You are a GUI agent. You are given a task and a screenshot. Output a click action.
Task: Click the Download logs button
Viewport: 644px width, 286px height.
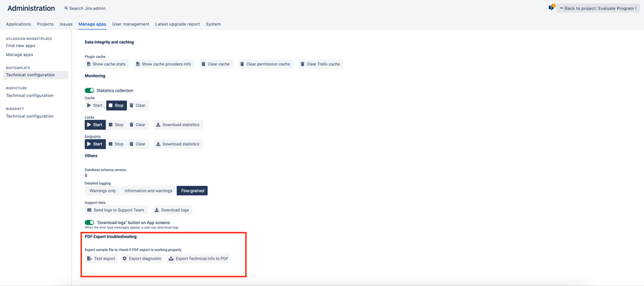pyautogui.click(x=172, y=210)
